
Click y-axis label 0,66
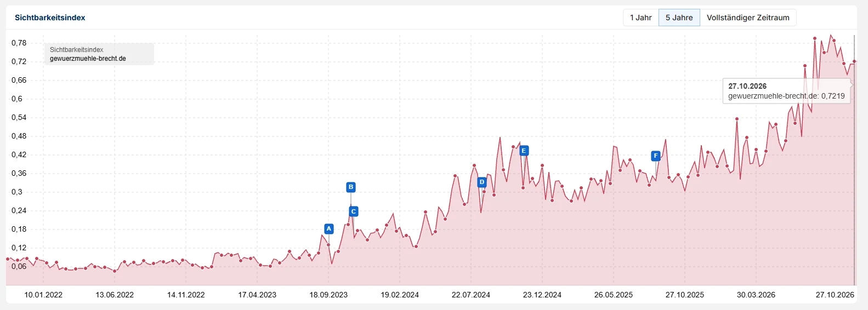click(19, 80)
